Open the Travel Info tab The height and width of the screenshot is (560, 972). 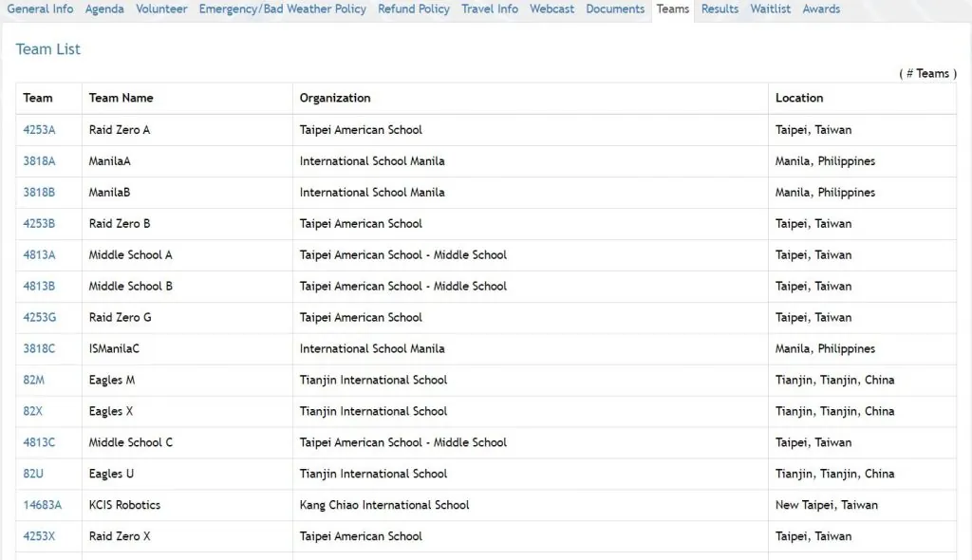489,9
